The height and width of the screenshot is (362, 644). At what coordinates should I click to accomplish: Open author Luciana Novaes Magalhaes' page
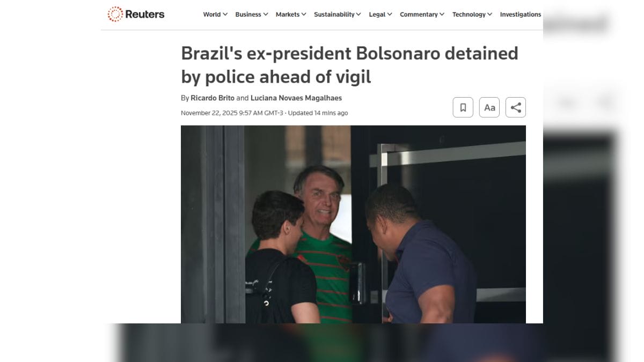click(x=296, y=98)
